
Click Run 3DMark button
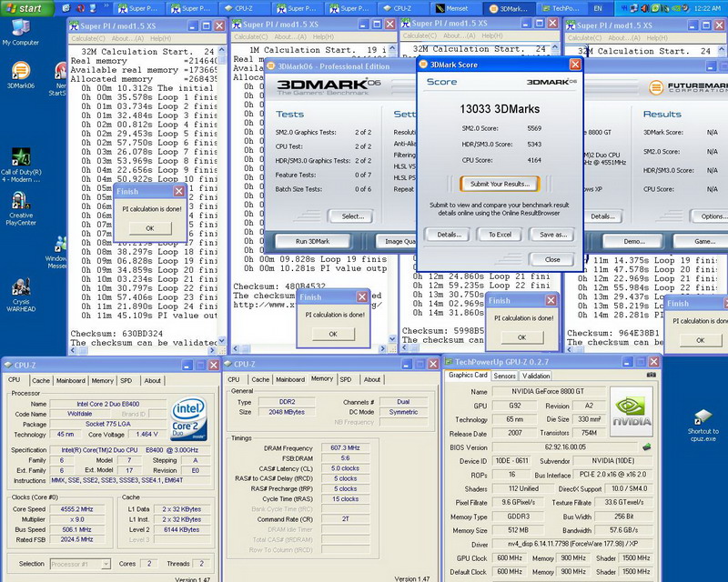(x=312, y=241)
